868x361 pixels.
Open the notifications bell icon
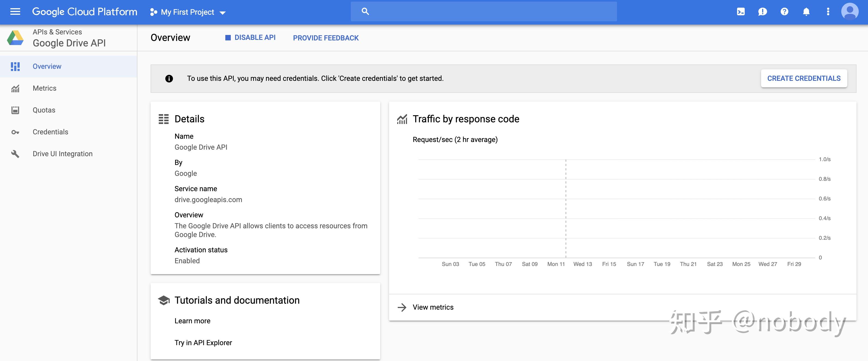[806, 11]
